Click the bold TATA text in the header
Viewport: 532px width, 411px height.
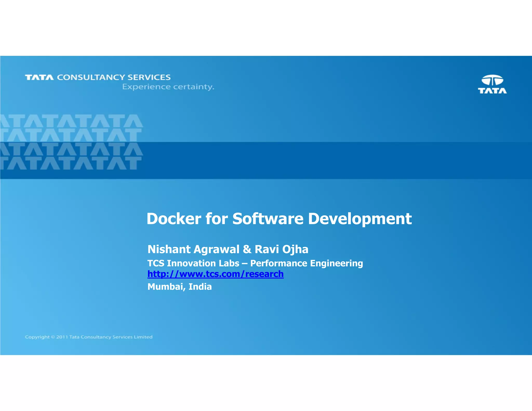coord(39,77)
